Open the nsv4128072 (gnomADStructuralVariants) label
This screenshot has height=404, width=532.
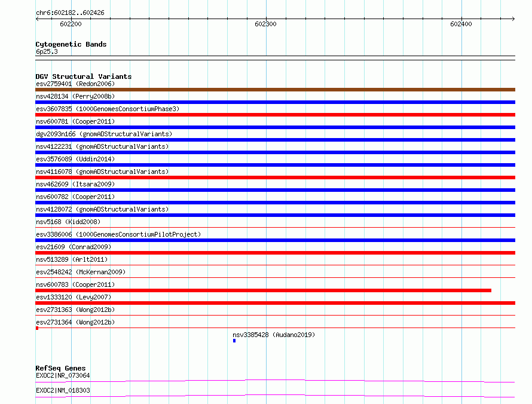click(102, 209)
